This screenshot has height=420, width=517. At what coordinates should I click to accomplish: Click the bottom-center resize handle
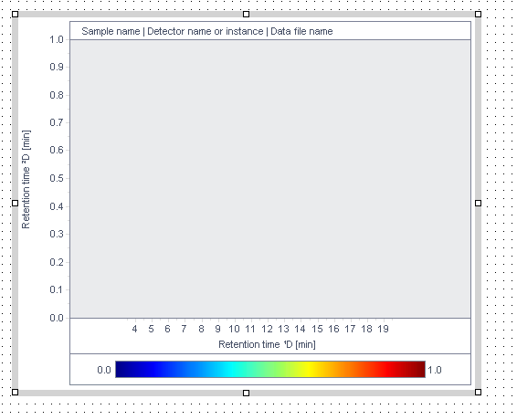(x=246, y=393)
